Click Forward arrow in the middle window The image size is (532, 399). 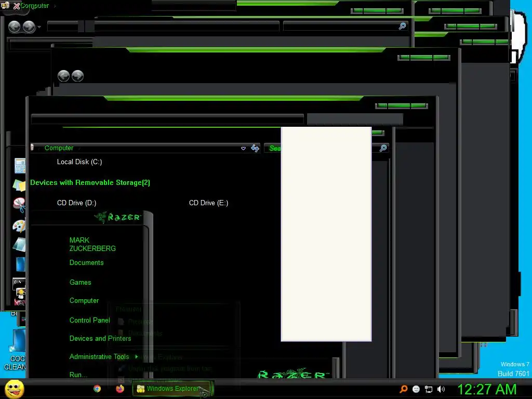[78, 76]
